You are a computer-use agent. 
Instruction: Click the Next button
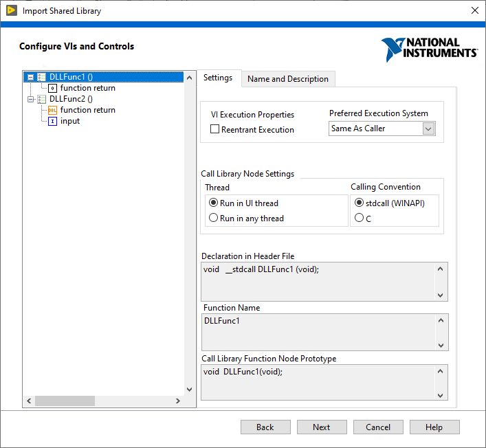pyautogui.click(x=321, y=427)
